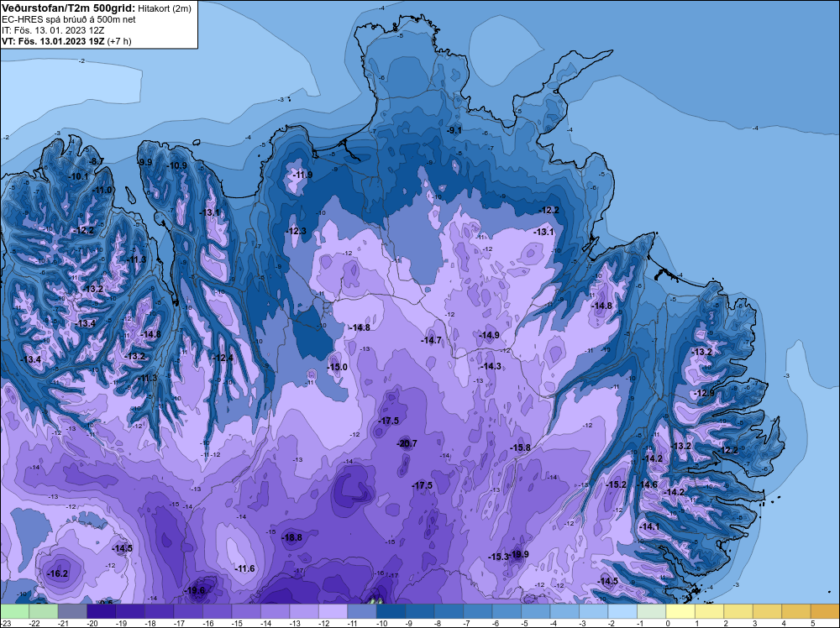Click the -9.1 temperature reading
This screenshot has width=840, height=628.
coord(454,130)
